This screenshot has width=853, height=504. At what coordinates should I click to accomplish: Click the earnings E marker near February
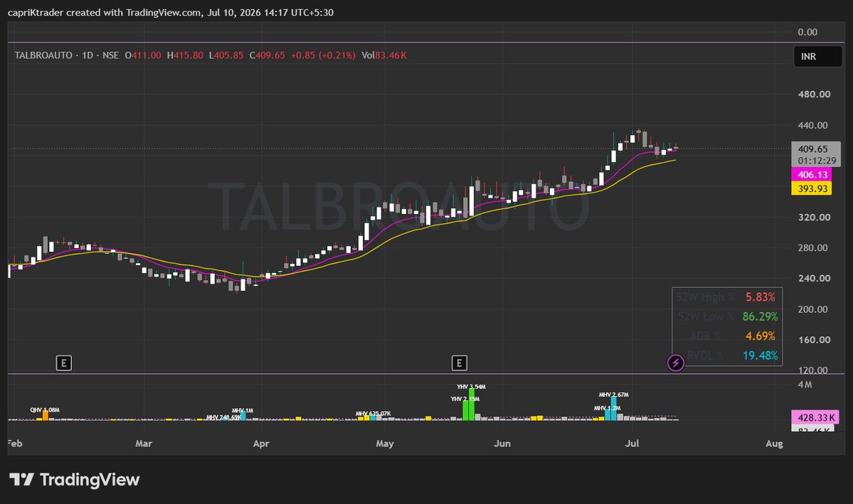tap(63, 363)
